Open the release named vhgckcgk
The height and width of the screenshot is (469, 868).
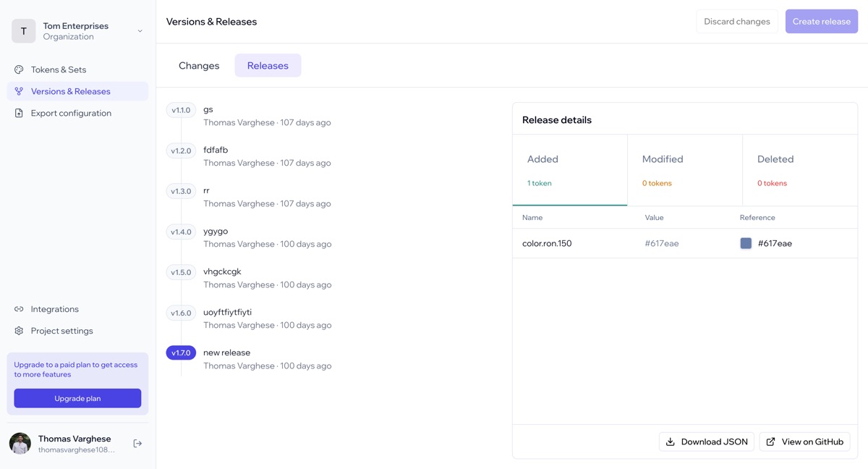pyautogui.click(x=222, y=271)
